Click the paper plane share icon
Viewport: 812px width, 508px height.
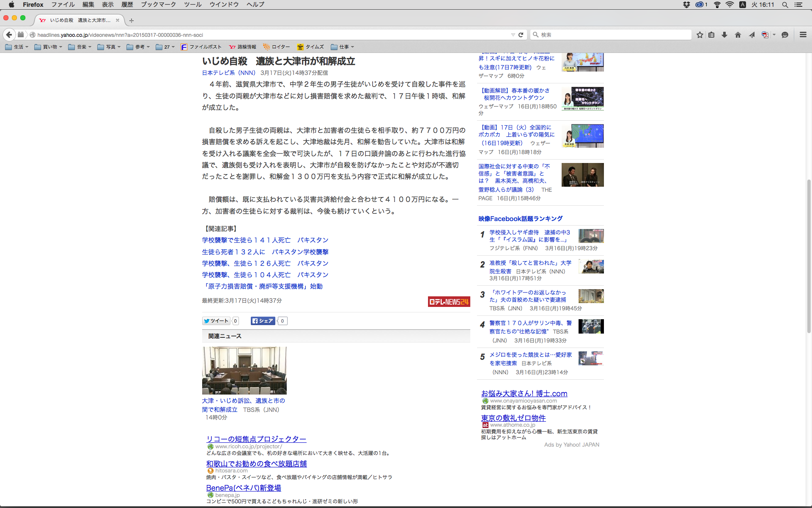(x=752, y=35)
